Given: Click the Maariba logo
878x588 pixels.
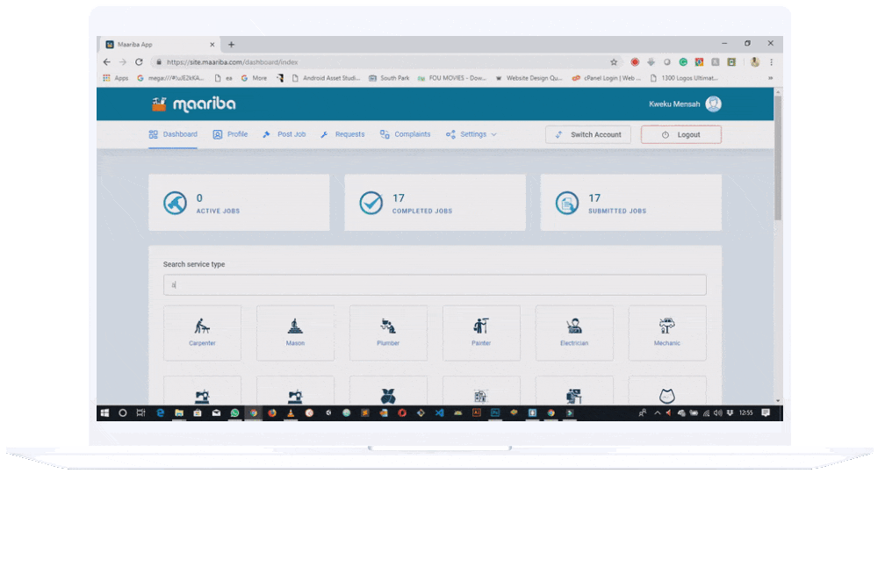Looking at the screenshot, I should point(193,104).
